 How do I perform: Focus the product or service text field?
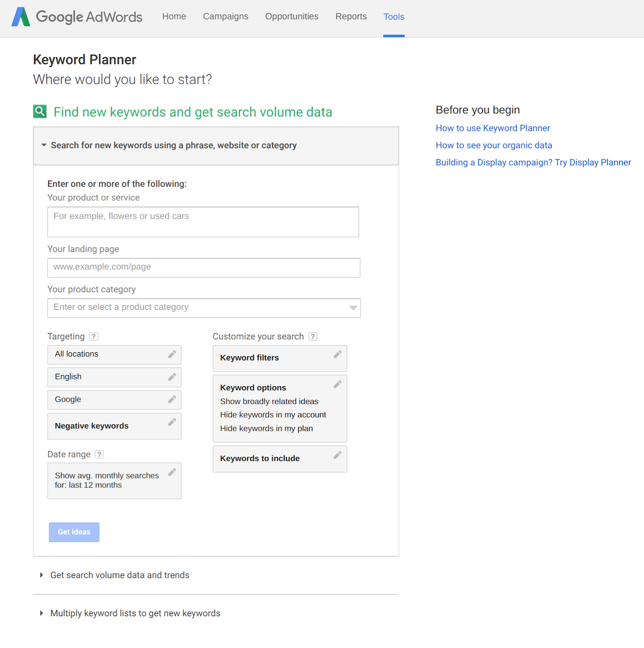coord(203,222)
